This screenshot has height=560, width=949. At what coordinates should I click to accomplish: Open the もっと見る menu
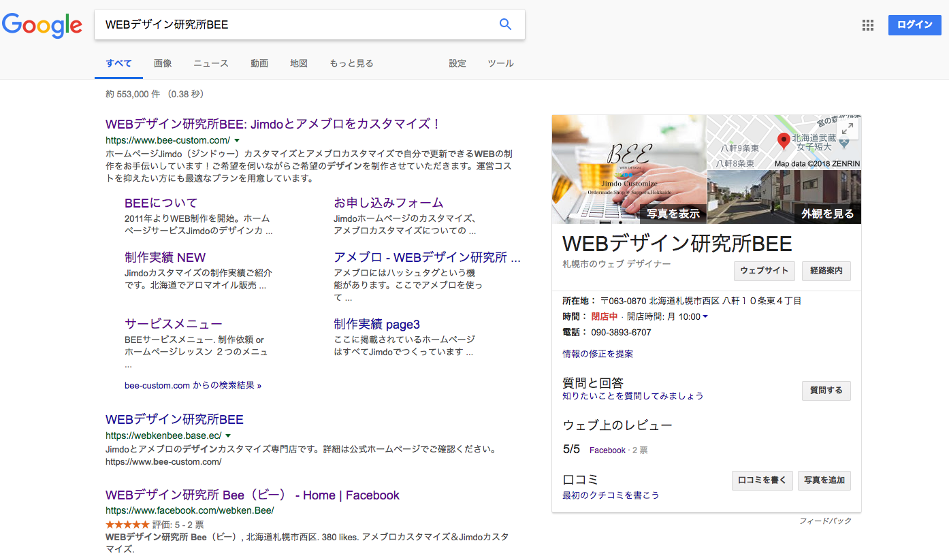pos(351,63)
